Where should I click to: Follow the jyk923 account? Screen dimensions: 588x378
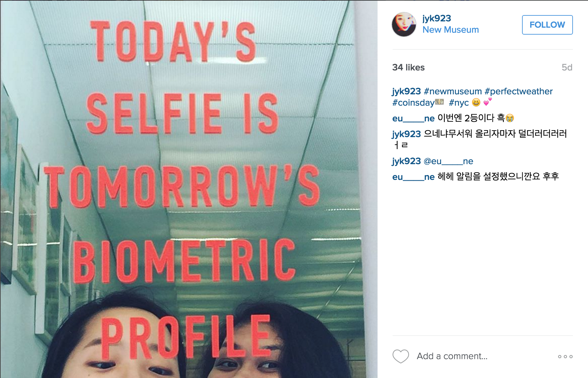click(x=547, y=25)
